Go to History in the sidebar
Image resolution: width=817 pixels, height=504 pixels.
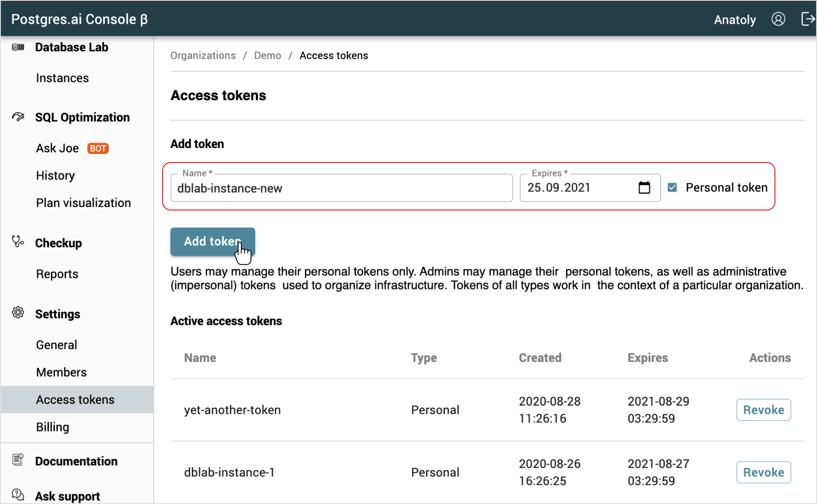55,176
